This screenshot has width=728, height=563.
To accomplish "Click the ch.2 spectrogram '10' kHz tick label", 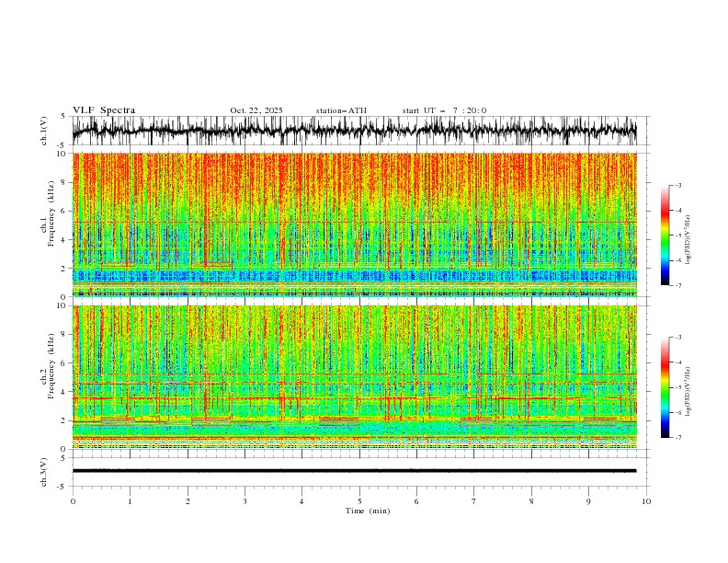I will 63,305.
